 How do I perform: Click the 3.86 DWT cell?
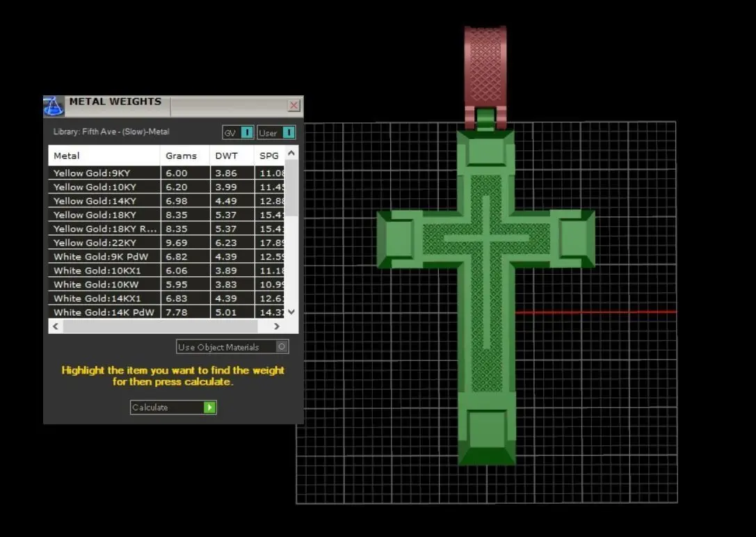[x=232, y=173]
